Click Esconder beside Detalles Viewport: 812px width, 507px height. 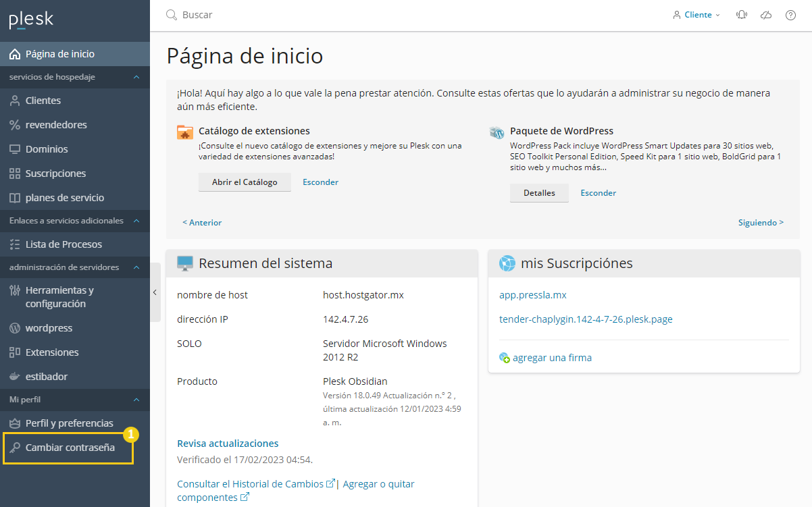[598, 193]
